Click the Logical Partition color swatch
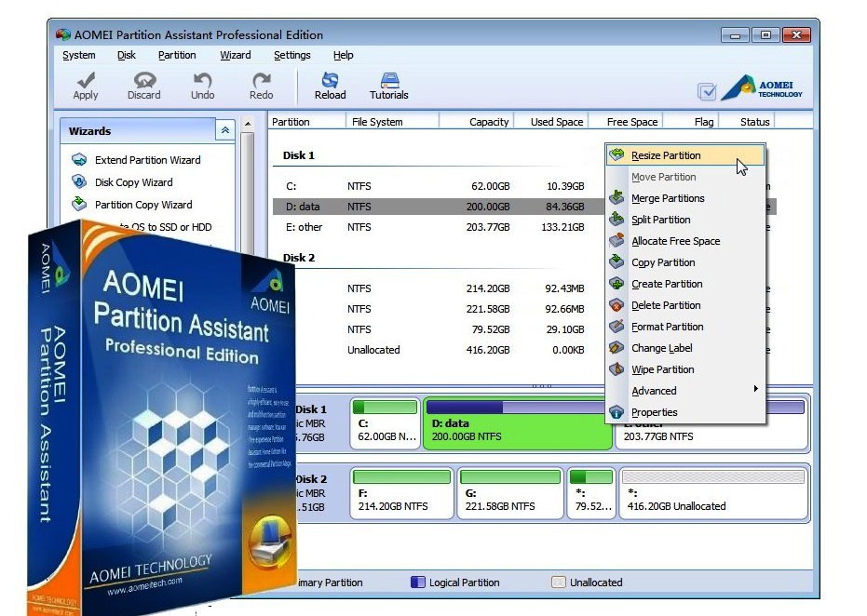This screenshot has height=616, width=867. pyautogui.click(x=418, y=583)
